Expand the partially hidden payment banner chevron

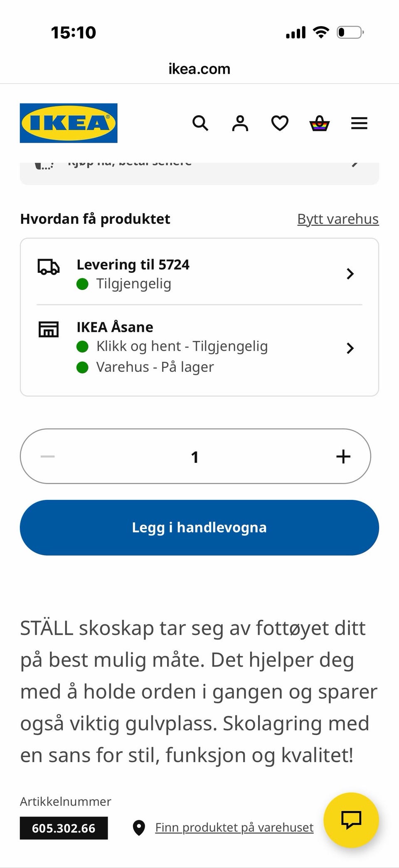pos(355,163)
